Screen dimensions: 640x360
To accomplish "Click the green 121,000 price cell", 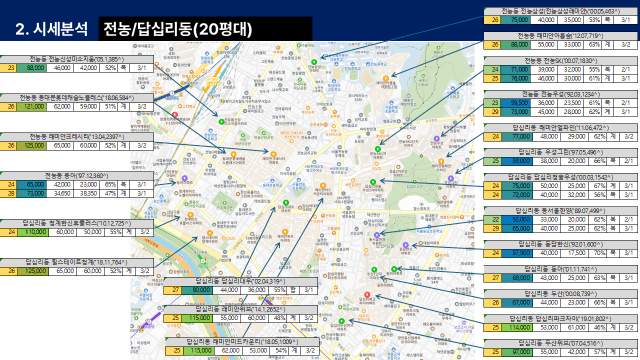I will click(x=32, y=107).
